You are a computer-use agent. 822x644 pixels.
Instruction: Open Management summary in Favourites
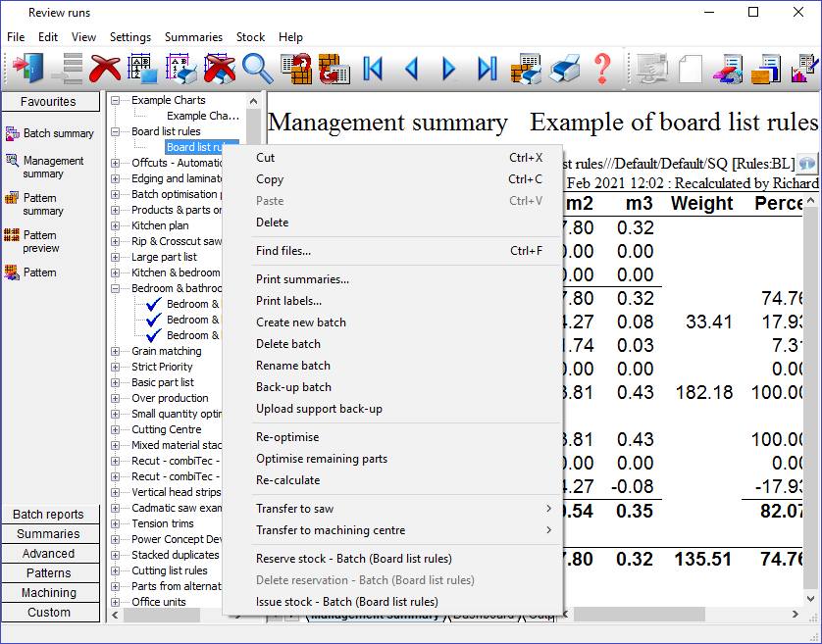44,167
